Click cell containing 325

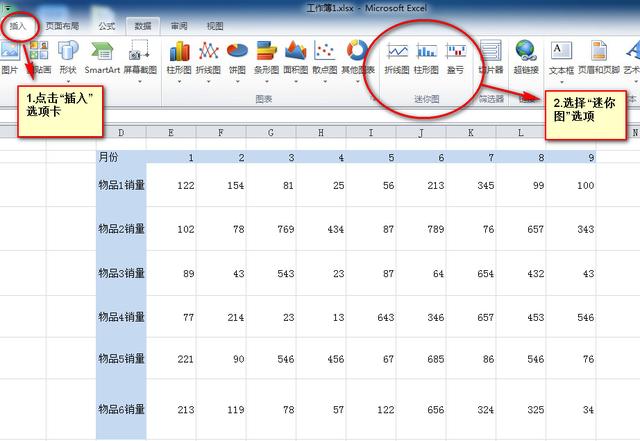coord(521,409)
